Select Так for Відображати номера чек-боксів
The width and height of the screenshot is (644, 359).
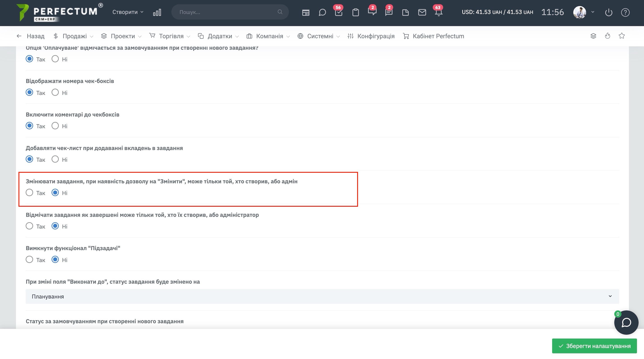point(29,92)
